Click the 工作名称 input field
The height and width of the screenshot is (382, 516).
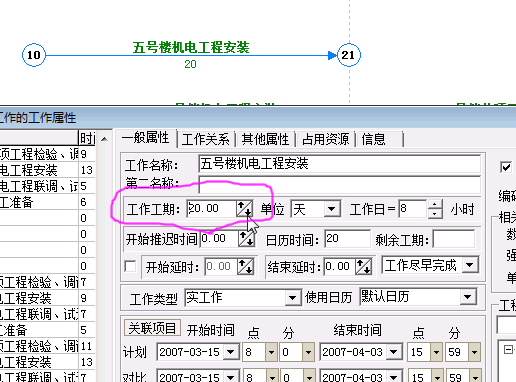point(339,164)
